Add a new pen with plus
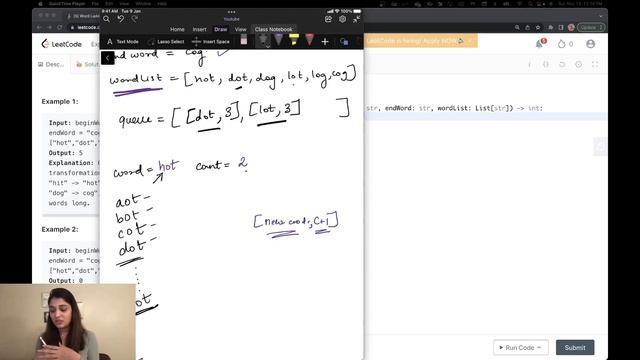 click(325, 42)
